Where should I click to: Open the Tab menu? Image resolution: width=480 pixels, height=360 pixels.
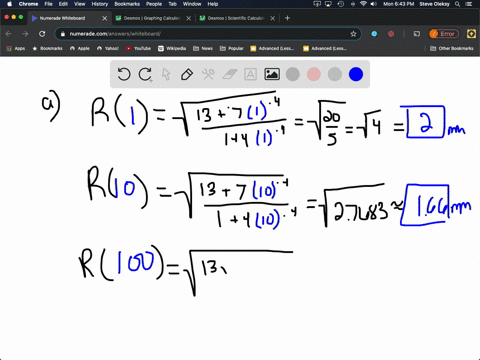172,4
